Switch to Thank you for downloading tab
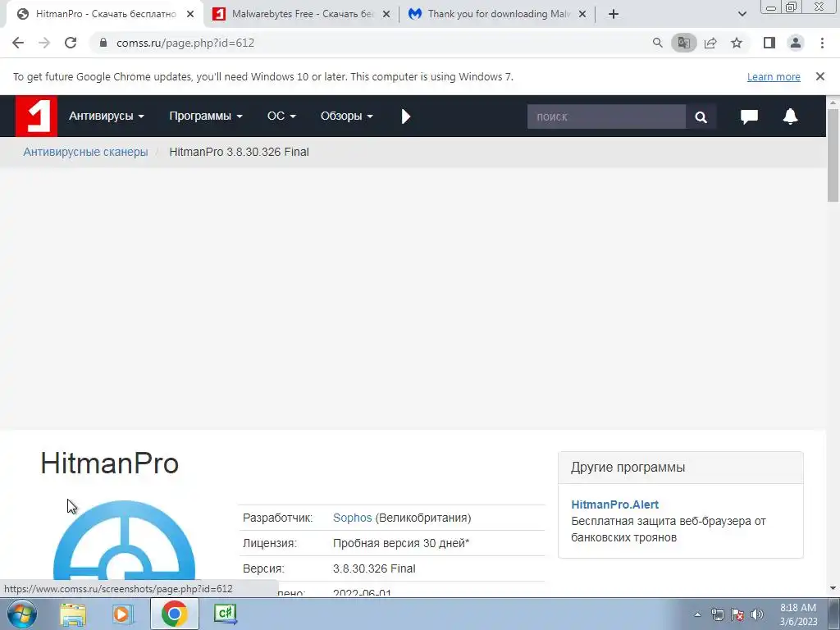The width and height of the screenshot is (840, 630). click(x=497, y=14)
